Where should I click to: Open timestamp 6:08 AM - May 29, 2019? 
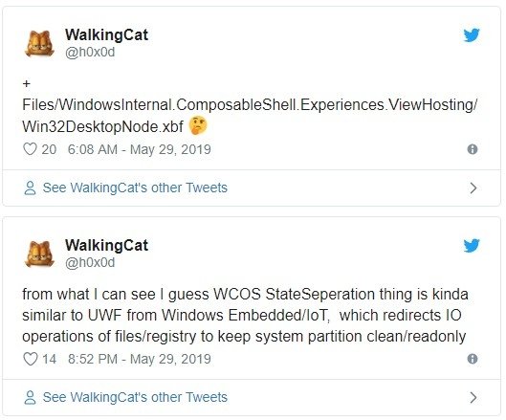click(139, 149)
